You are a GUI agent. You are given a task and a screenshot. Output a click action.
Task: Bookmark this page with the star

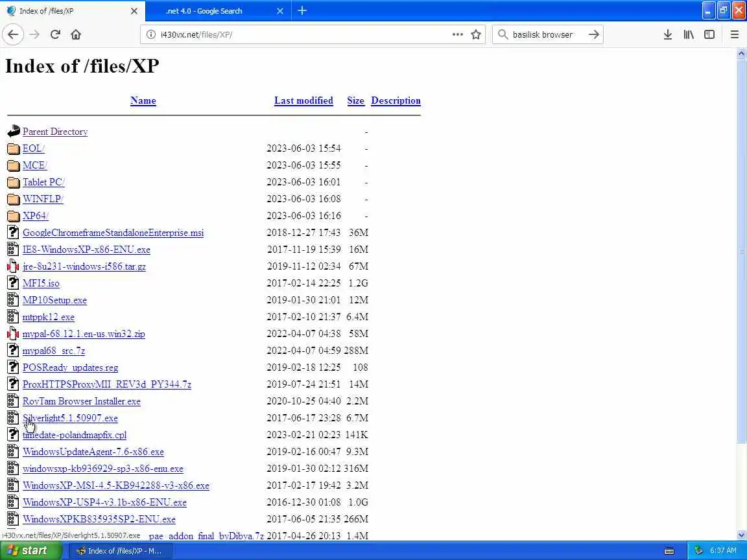[475, 34]
